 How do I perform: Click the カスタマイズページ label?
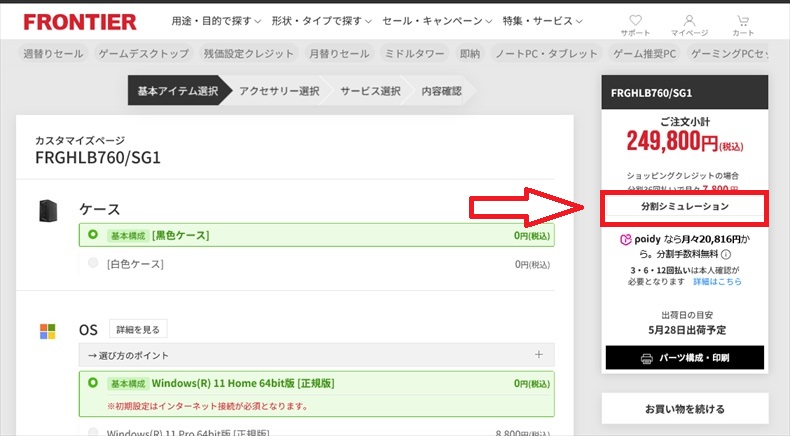pyautogui.click(x=80, y=140)
